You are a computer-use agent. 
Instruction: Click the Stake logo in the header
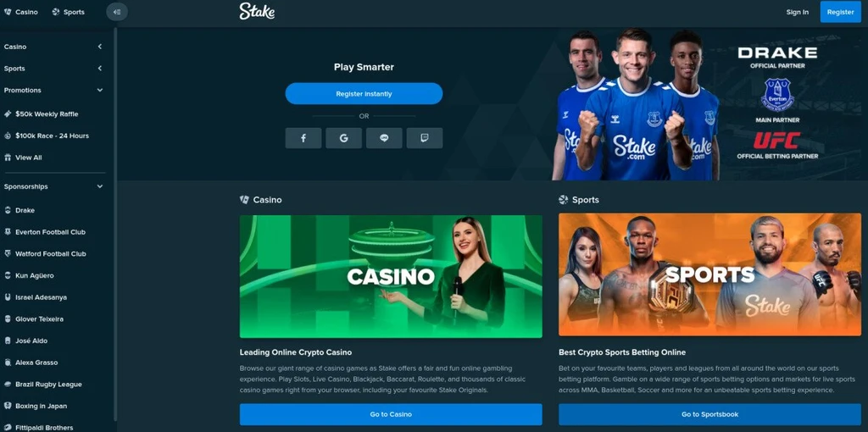tap(257, 11)
